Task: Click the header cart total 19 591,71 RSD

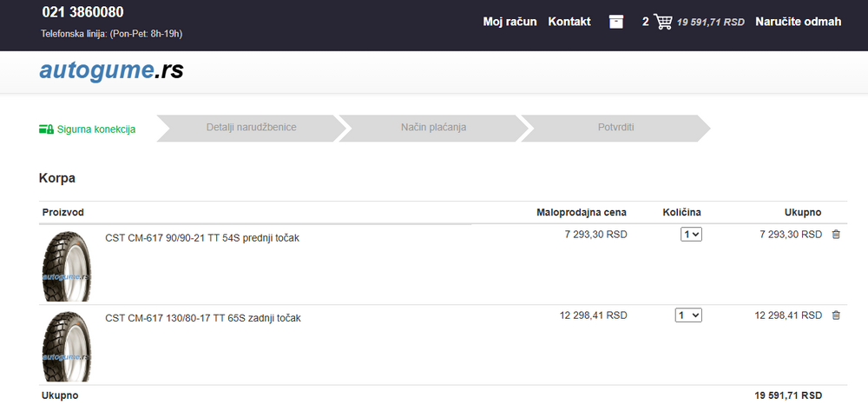Action: [710, 23]
